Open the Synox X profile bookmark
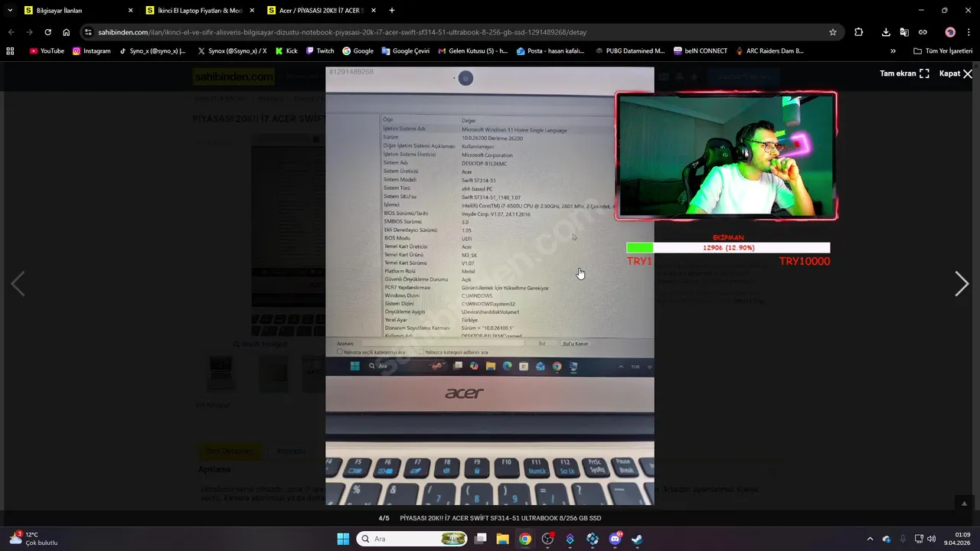The image size is (980, 551). pyautogui.click(x=232, y=51)
